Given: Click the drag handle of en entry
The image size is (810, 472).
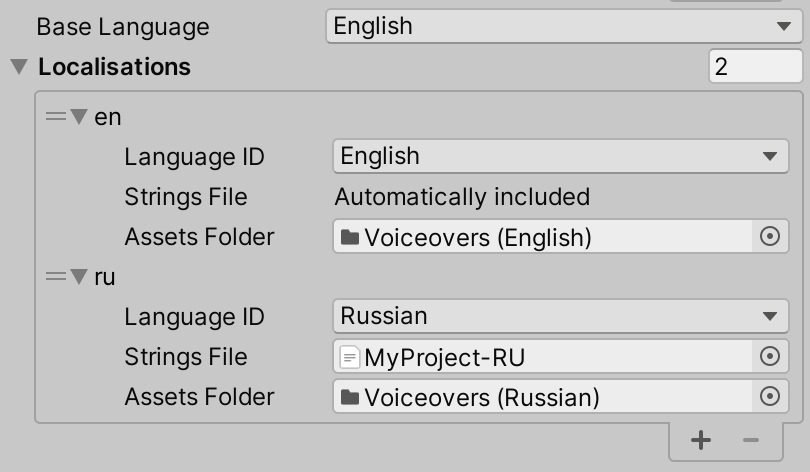Looking at the screenshot, I should point(55,117).
